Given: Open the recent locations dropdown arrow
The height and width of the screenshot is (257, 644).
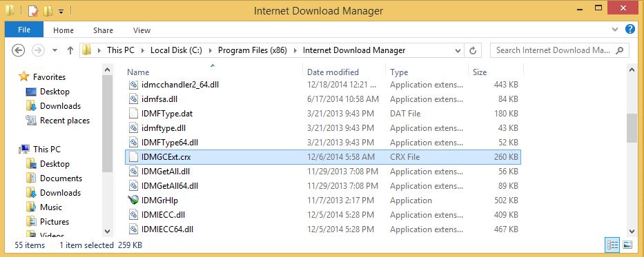Looking at the screenshot, I should (55, 51).
